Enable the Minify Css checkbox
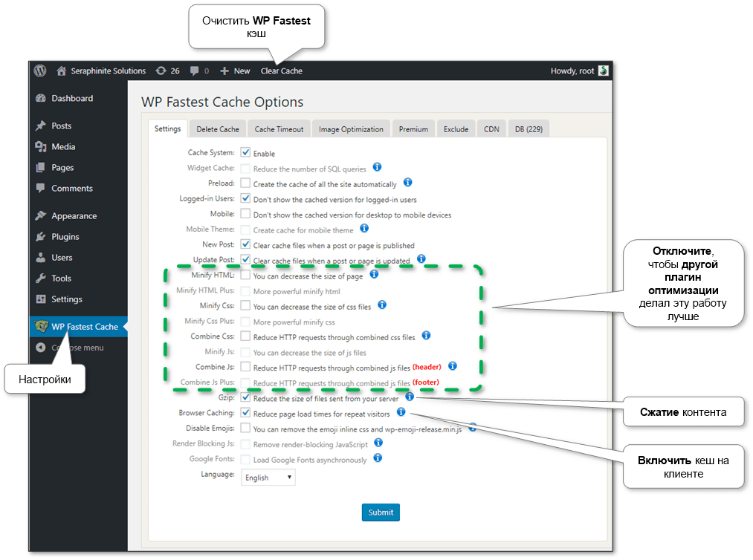The image size is (753, 560). (245, 306)
